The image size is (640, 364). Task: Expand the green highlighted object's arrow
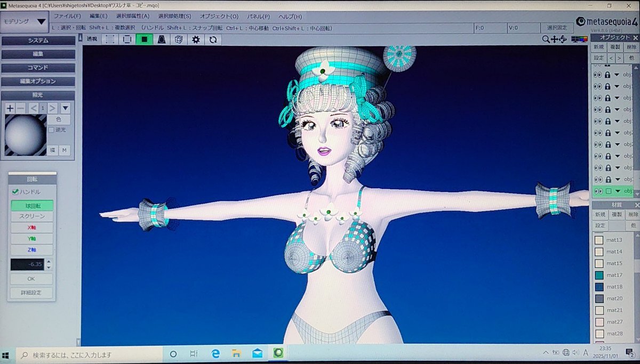618,191
